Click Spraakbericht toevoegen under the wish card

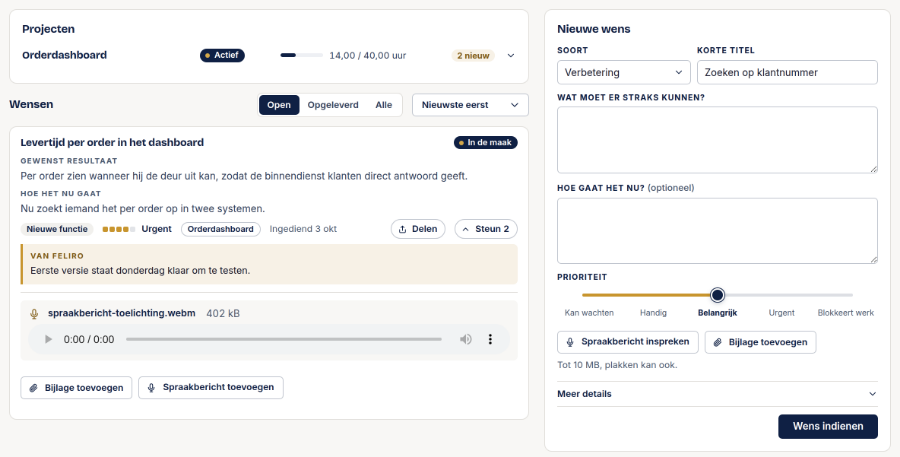tap(211, 388)
